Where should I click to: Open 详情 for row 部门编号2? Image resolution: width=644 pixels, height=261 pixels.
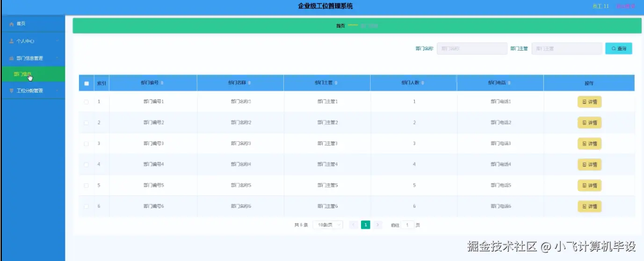click(x=589, y=123)
